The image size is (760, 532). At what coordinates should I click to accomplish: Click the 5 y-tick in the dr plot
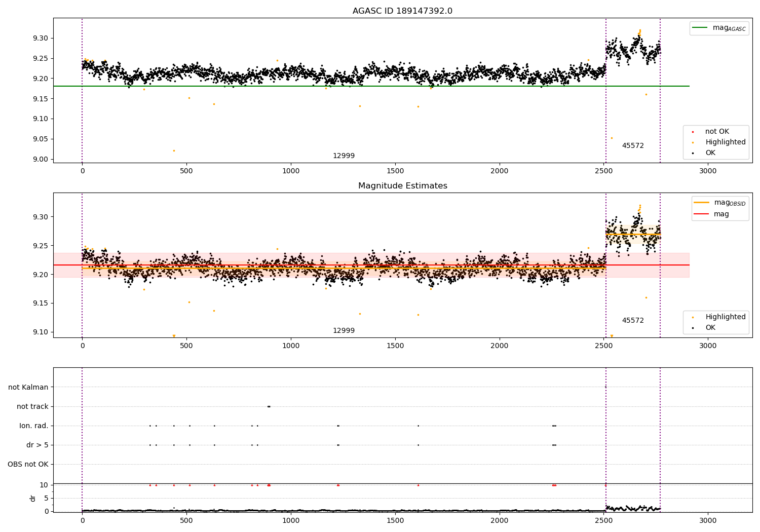47,499
